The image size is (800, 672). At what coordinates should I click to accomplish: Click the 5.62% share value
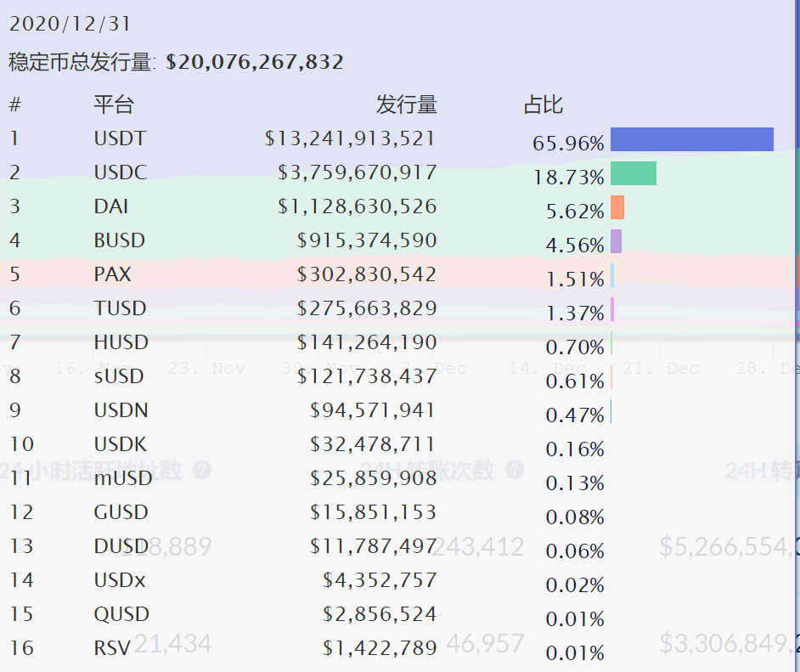[x=575, y=212]
